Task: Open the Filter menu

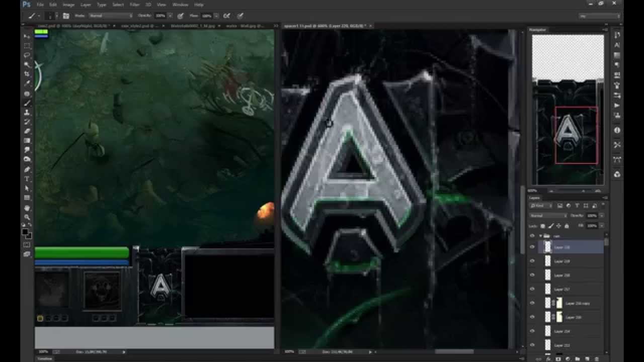Action: (x=134, y=5)
